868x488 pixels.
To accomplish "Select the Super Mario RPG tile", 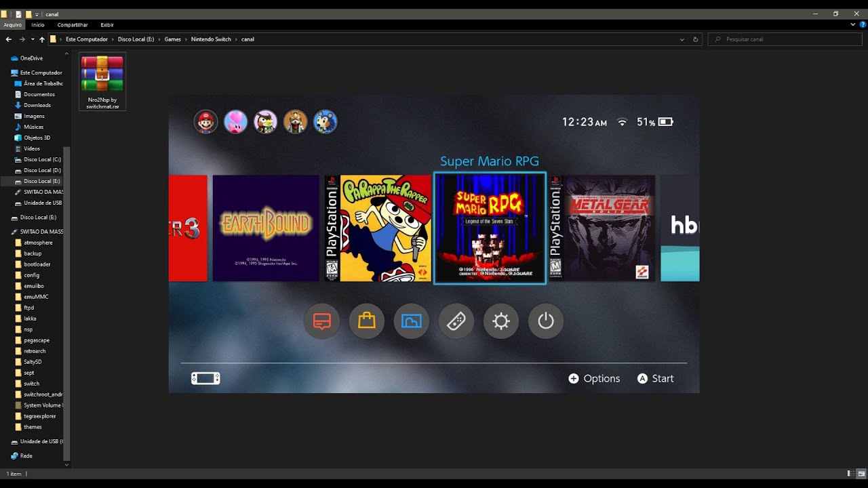I will 490,228.
